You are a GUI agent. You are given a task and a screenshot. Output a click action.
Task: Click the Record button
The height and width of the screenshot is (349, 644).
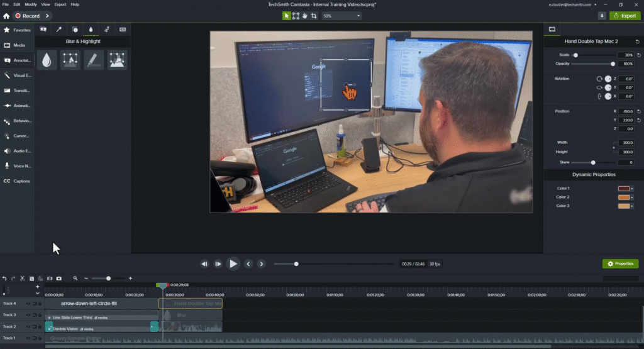pyautogui.click(x=27, y=16)
